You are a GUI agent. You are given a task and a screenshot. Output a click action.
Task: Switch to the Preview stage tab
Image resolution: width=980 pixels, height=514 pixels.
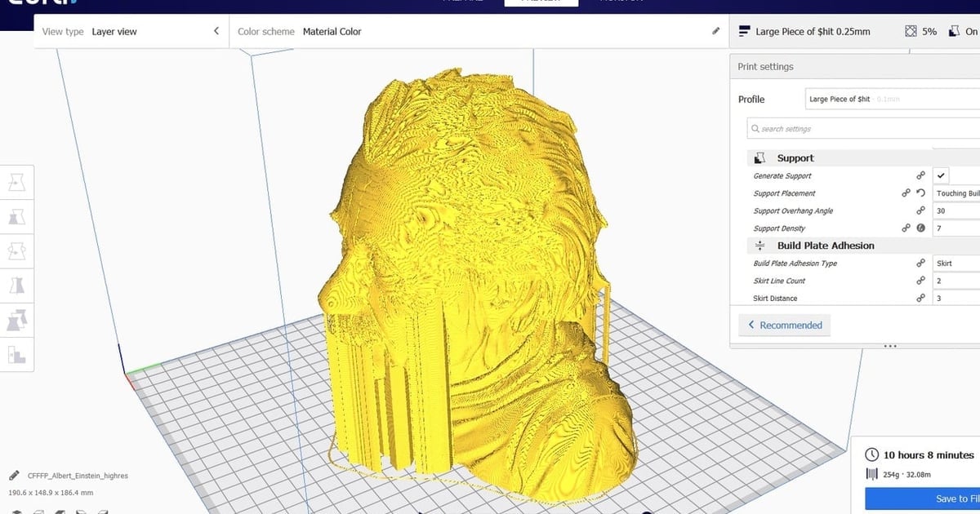coord(541,2)
